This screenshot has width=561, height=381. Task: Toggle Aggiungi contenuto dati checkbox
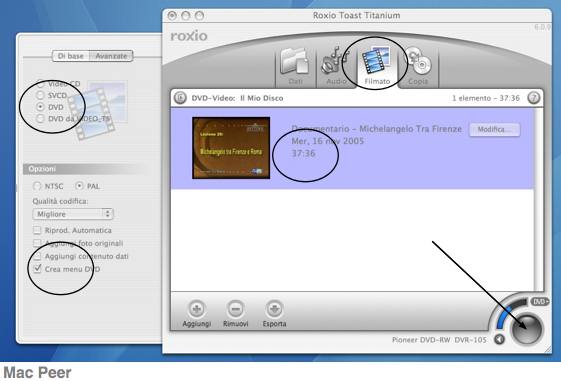pos(37,256)
